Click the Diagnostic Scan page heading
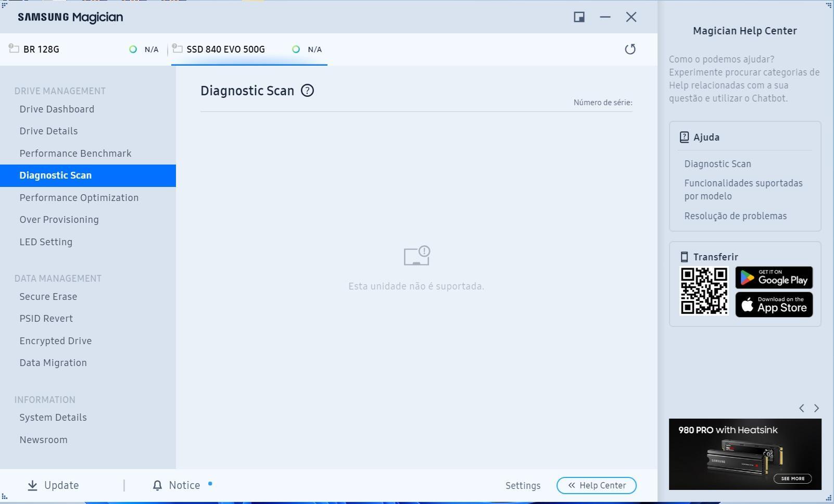Viewport: 834px width, 504px height. point(247,91)
